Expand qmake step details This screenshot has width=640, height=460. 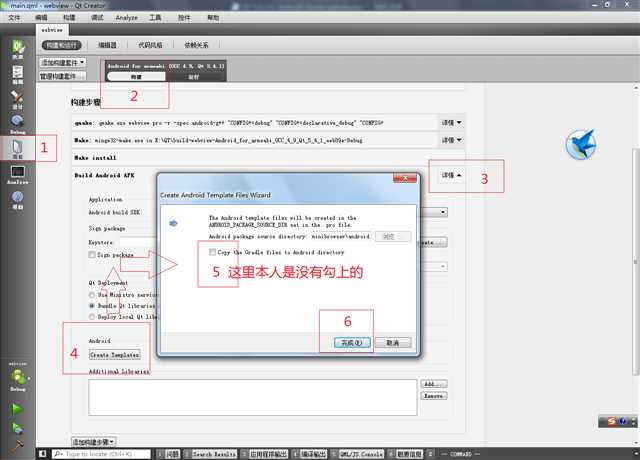pyautogui.click(x=451, y=123)
